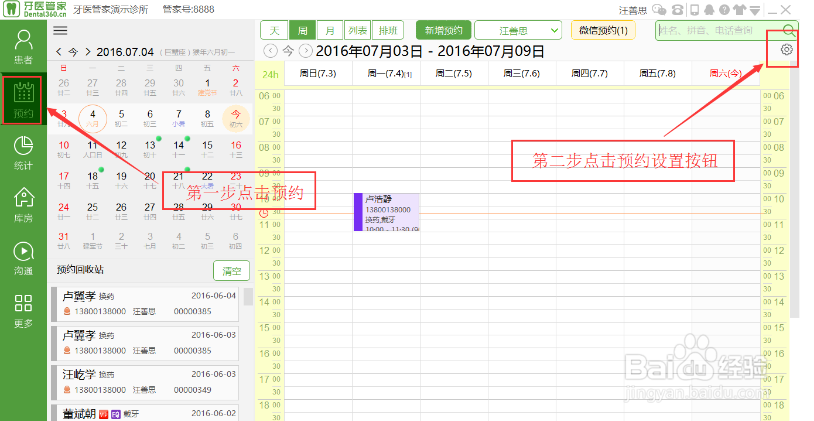The height and width of the screenshot is (421, 814).
Task: Open the skin (T-shirt) icon
Action: [740, 9]
